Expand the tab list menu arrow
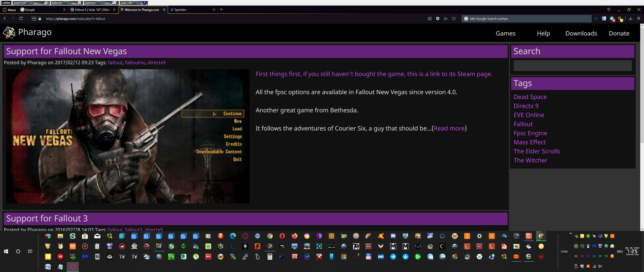644x272 pixels. tap(609, 10)
